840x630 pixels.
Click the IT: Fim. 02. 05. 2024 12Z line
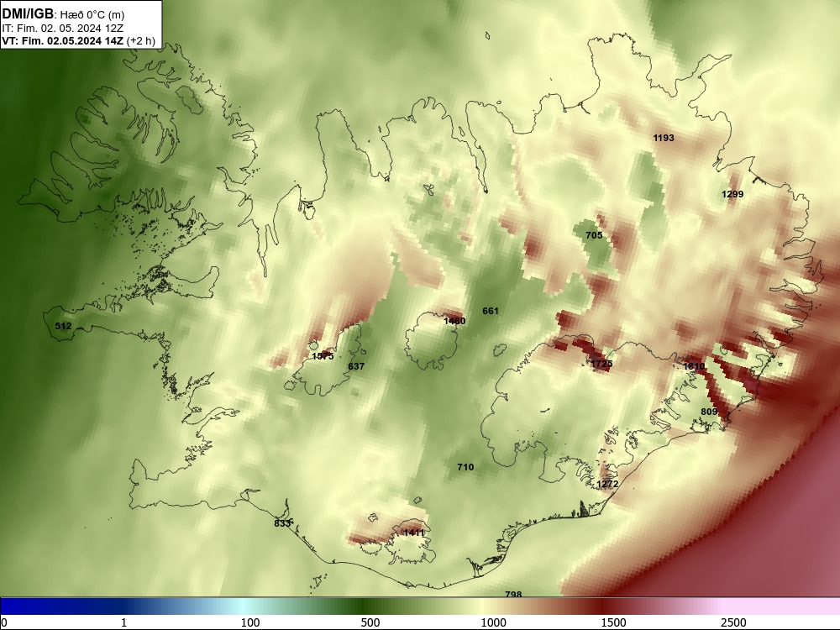[x=62, y=29]
